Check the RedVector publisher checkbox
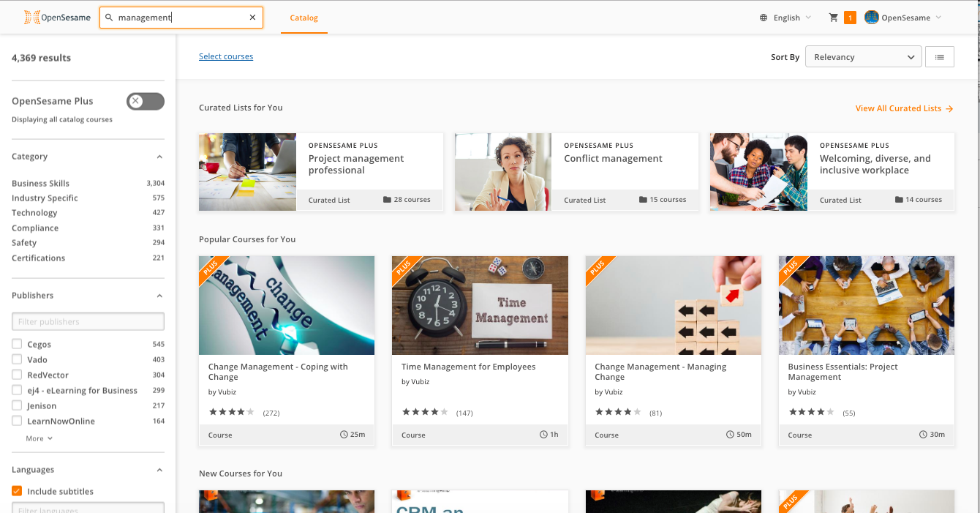The image size is (980, 513). pyautogui.click(x=17, y=375)
